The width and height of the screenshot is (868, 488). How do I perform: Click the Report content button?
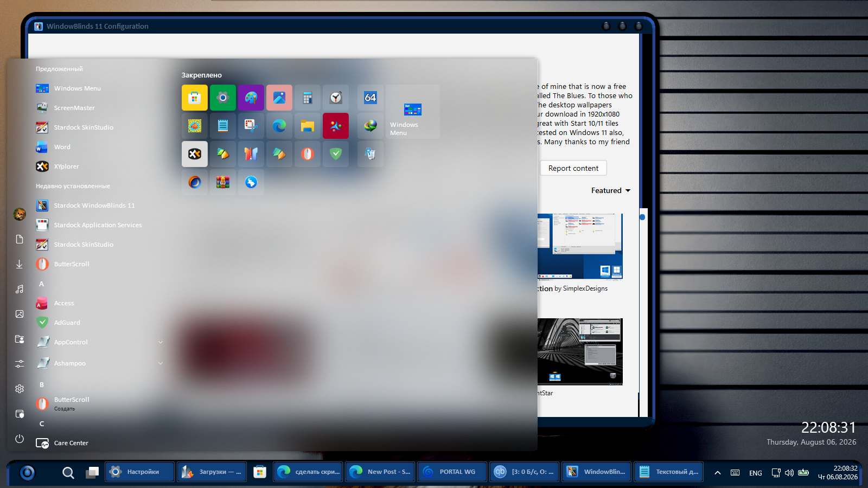573,168
